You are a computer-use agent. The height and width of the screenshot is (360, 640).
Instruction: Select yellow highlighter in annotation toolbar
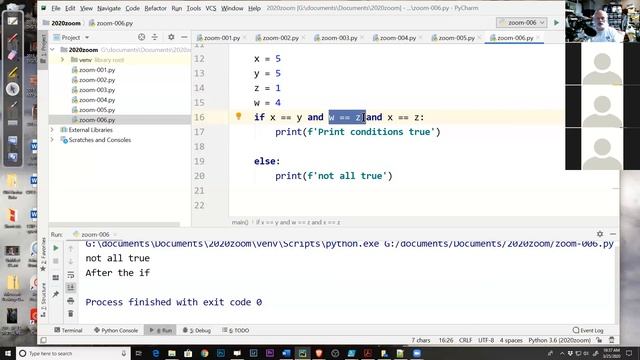pyautogui.click(x=12, y=73)
